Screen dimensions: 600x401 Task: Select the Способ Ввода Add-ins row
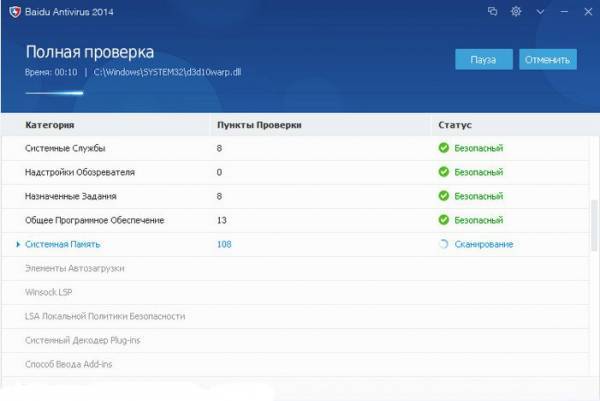(295, 364)
